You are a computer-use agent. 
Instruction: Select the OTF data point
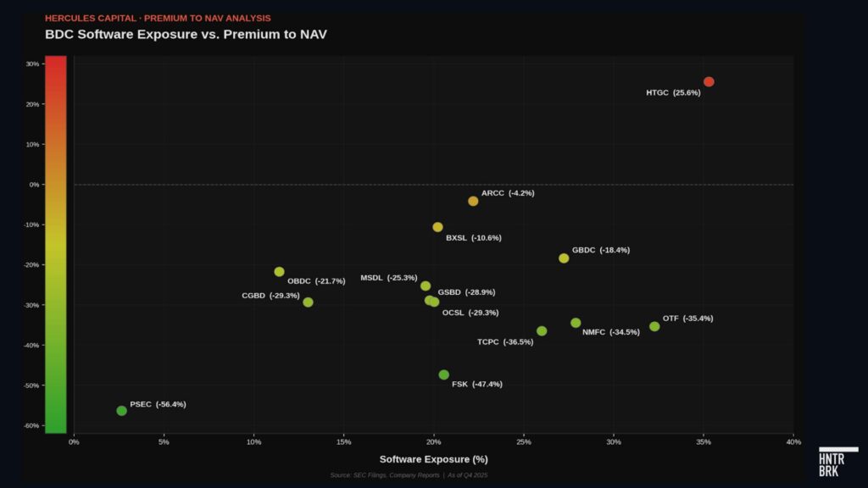[654, 326]
